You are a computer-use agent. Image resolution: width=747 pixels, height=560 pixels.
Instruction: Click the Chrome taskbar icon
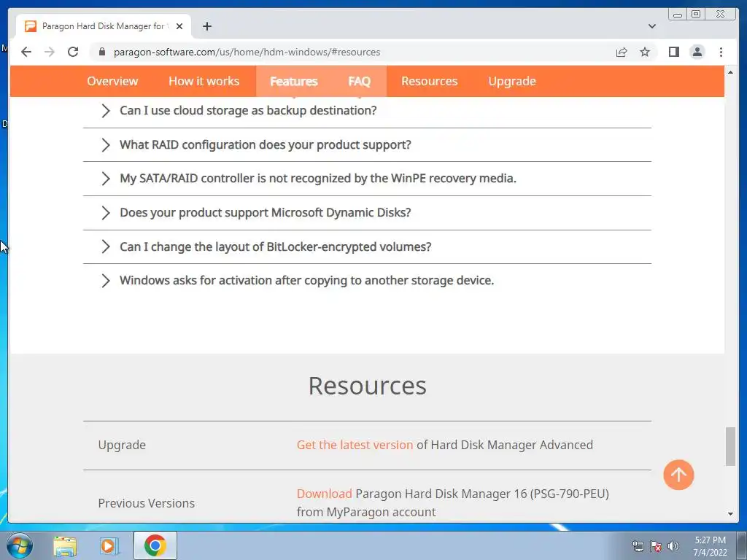pos(155,545)
